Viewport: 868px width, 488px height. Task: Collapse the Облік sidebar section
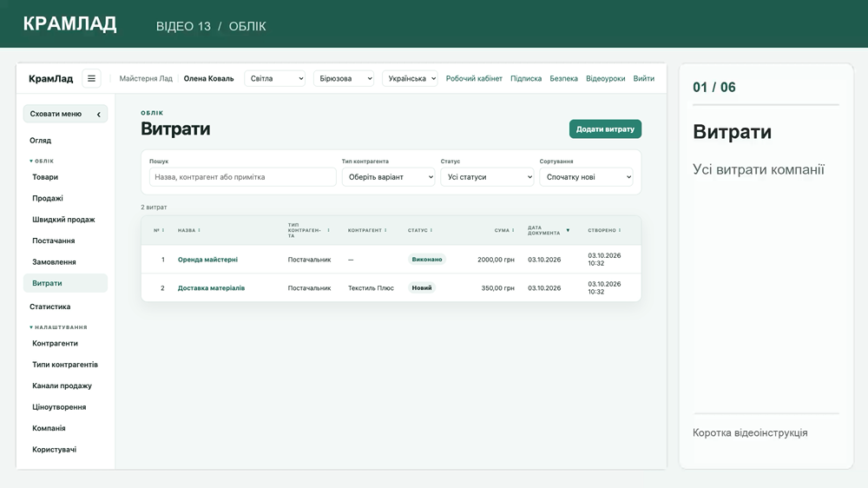(42, 162)
